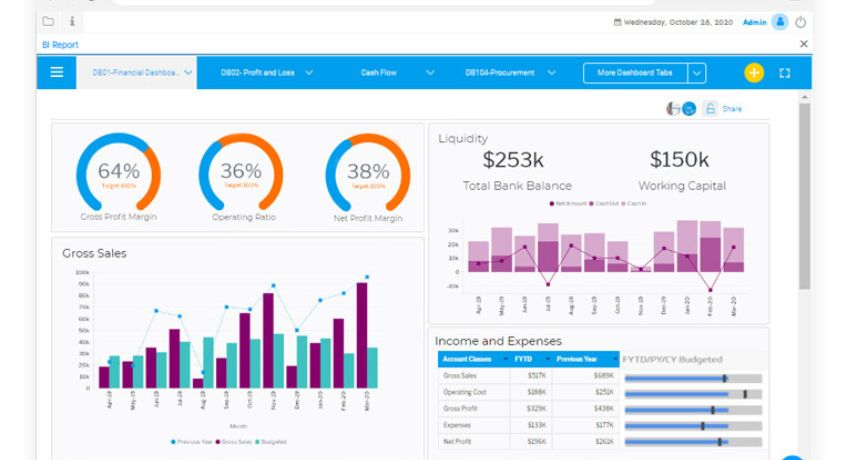847x460 pixels.
Task: Expand DB01-Financial Dashboard tab dropdown
Action: (188, 73)
